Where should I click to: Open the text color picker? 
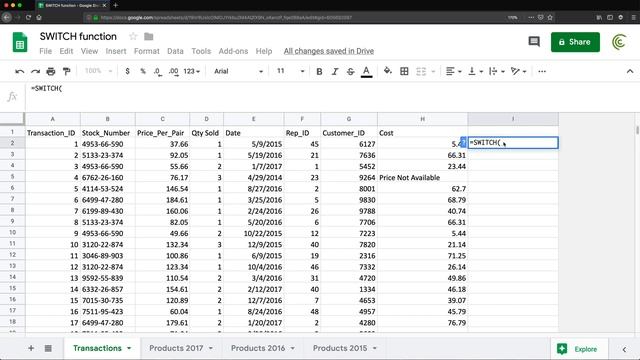click(x=367, y=71)
